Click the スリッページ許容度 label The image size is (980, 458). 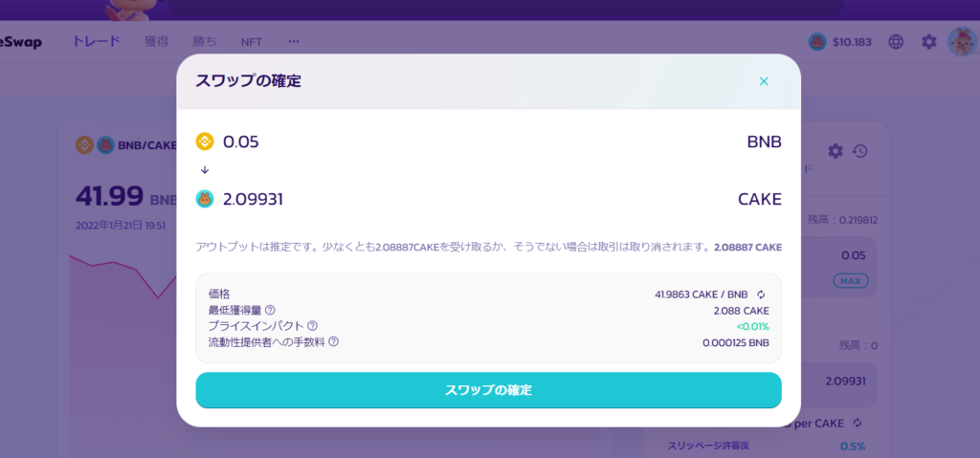[x=708, y=446]
